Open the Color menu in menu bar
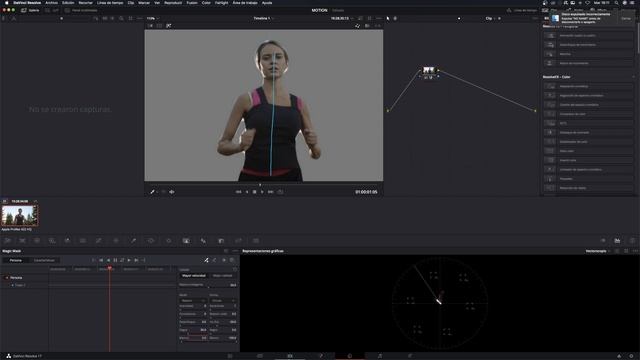This screenshot has width=640, height=360. (207, 2)
